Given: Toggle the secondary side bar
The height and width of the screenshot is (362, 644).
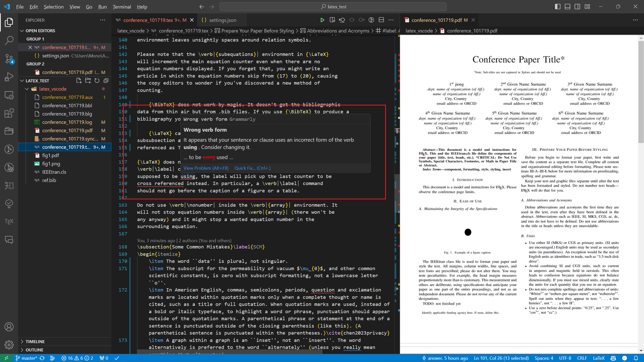Looking at the screenshot, I should click(577, 6).
